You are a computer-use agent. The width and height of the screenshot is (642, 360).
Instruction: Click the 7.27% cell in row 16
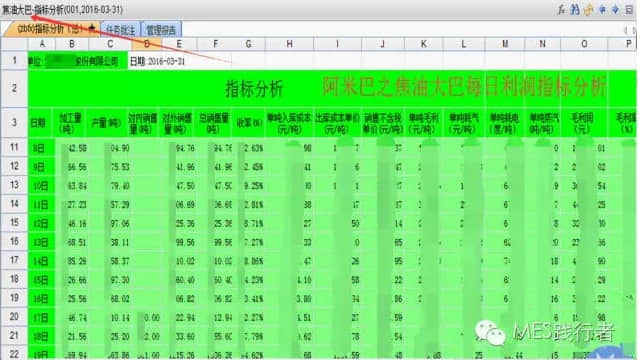click(249, 242)
